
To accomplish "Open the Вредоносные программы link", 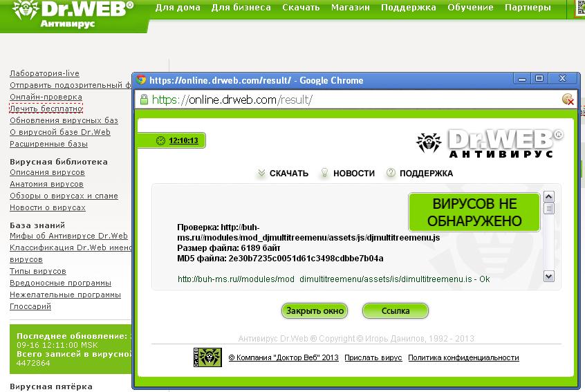I will [60, 283].
